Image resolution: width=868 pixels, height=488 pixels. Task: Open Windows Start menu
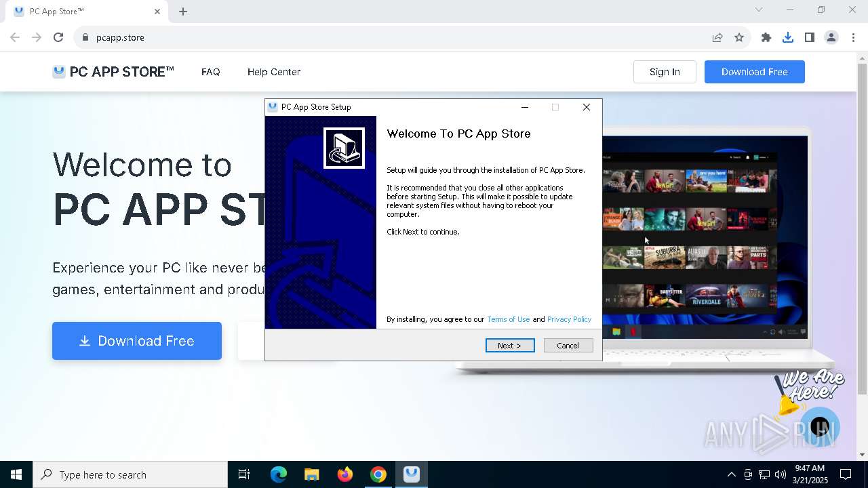tap(16, 474)
